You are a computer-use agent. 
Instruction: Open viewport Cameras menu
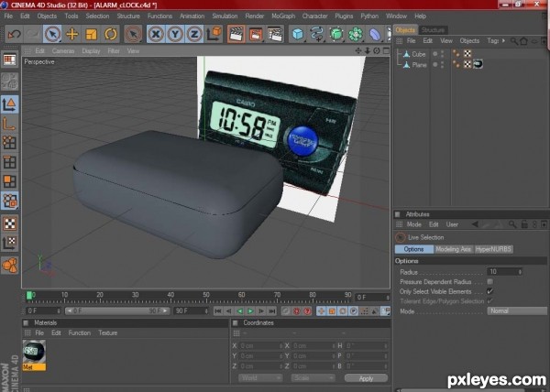(63, 50)
